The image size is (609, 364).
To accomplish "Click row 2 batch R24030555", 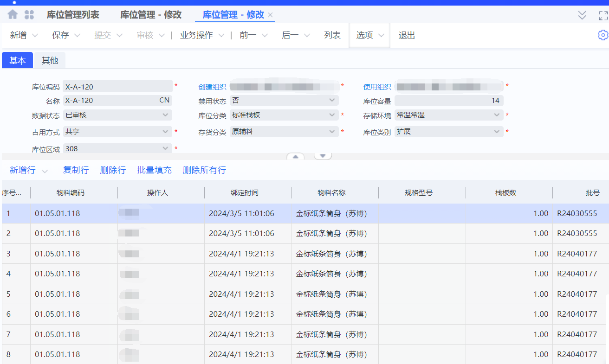I will click(577, 234).
